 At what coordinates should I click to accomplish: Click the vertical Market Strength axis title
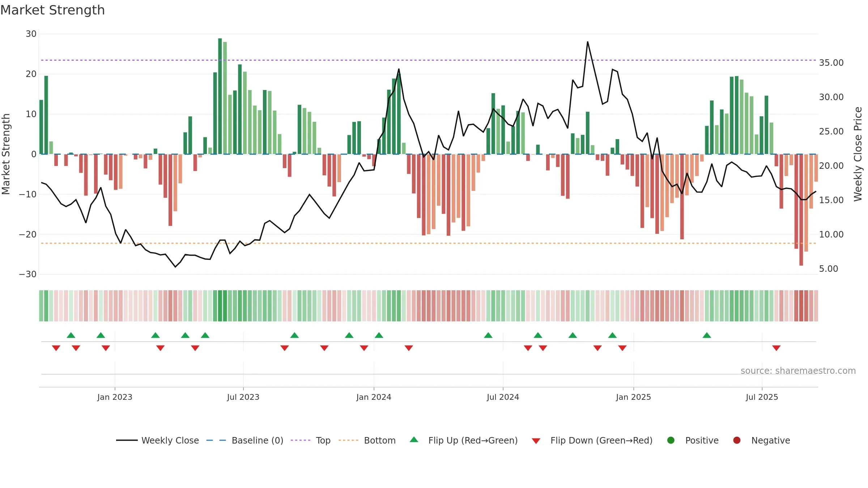(x=6, y=154)
